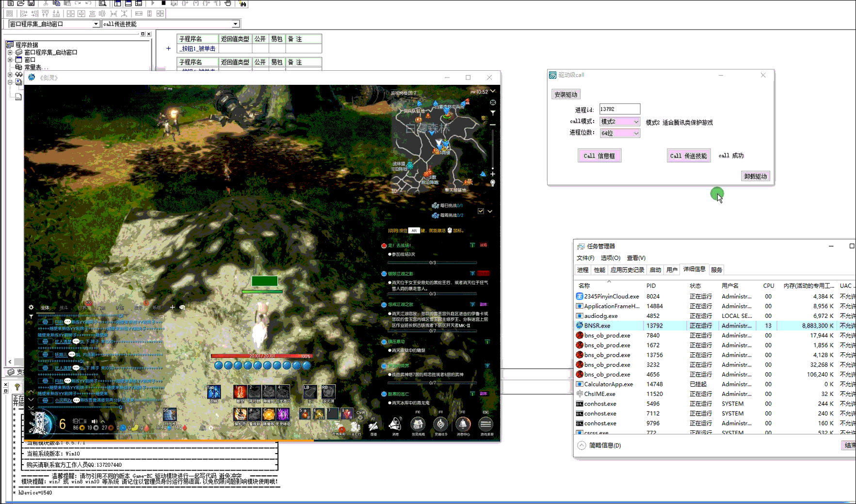Screen dimensions: 856x504
Task: Click the minimap locate crosshair icon
Action: pyautogui.click(x=493, y=102)
